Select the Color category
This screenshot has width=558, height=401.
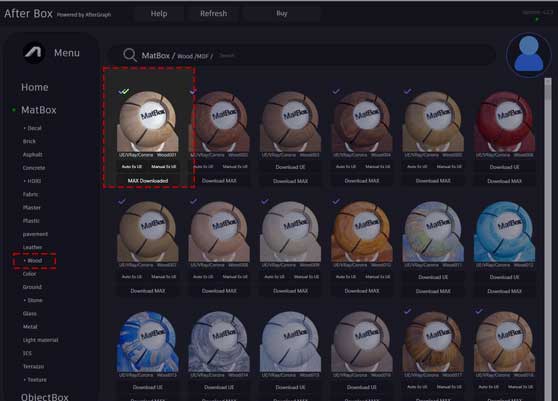(30, 274)
